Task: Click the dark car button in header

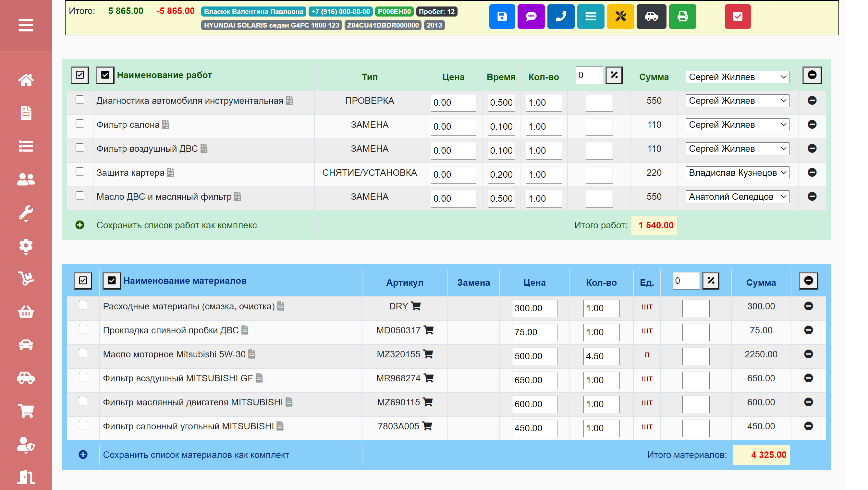Action: [x=651, y=16]
